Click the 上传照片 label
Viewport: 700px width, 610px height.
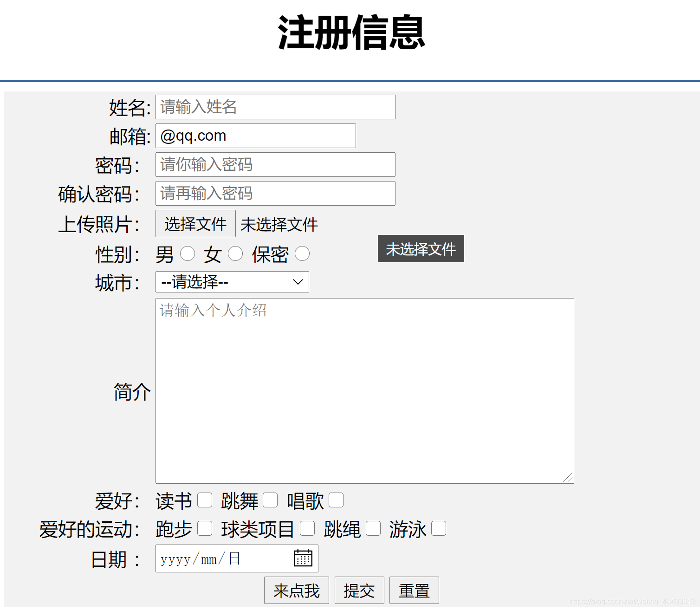98,224
